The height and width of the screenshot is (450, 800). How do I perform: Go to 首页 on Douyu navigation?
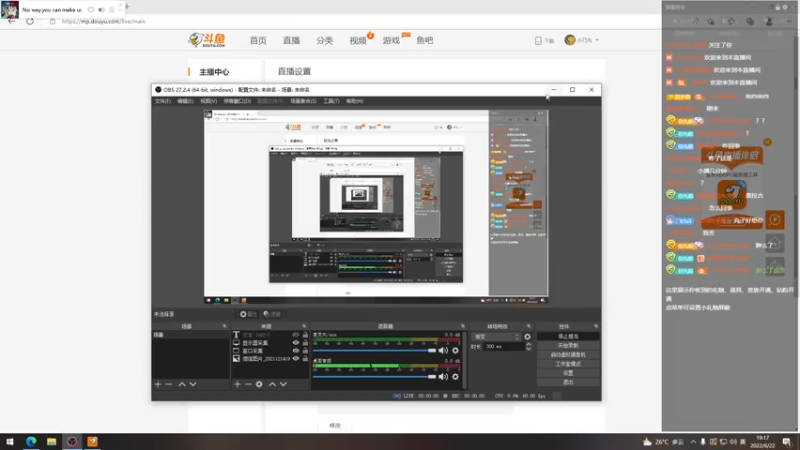(x=258, y=40)
